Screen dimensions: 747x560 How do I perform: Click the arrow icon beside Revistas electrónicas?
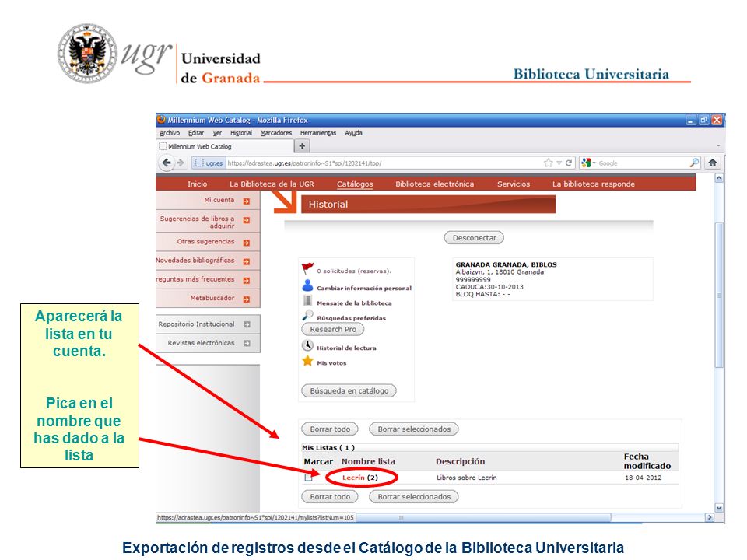247,343
